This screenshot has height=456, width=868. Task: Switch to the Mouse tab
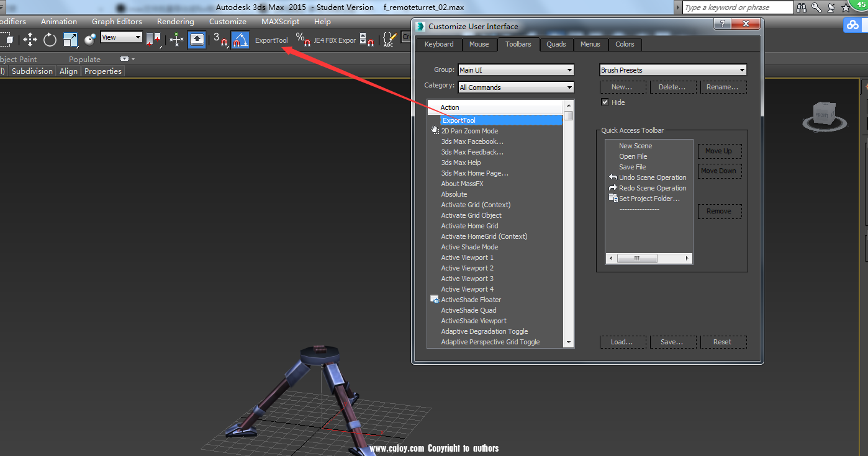tap(479, 44)
